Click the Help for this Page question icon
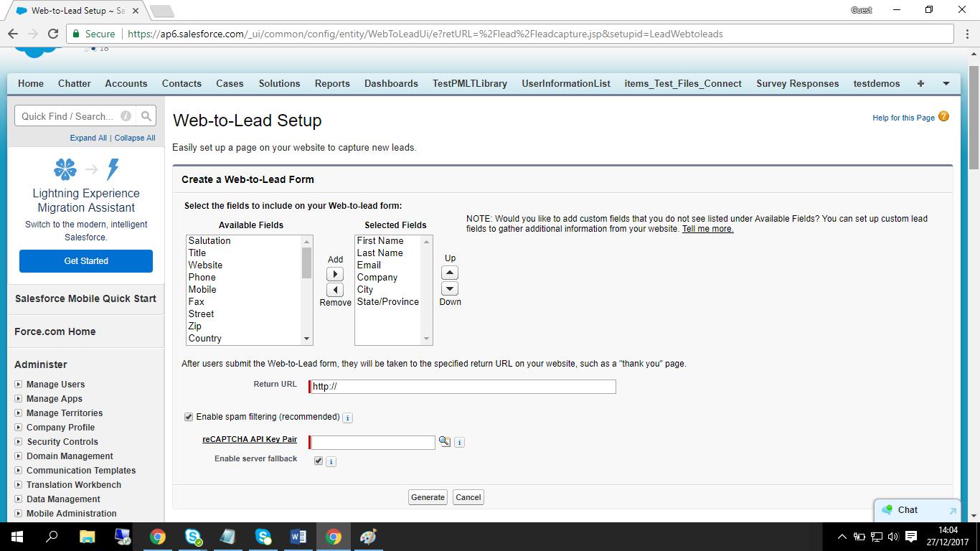Viewport: 980px width, 551px height. coord(943,116)
